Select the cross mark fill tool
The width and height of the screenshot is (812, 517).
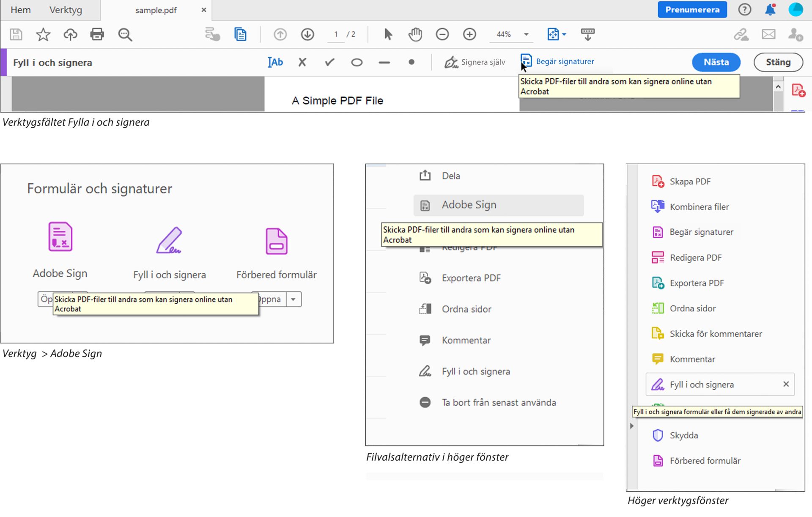(x=302, y=62)
